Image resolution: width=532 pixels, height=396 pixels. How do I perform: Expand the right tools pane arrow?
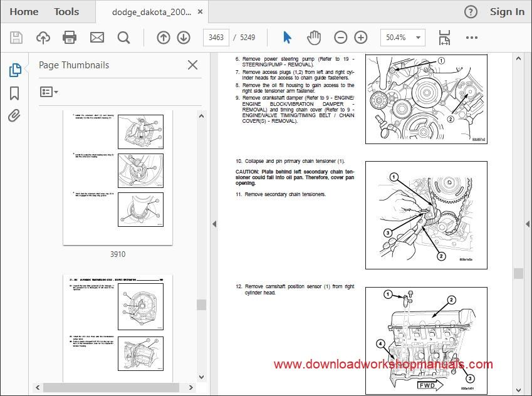pos(528,224)
